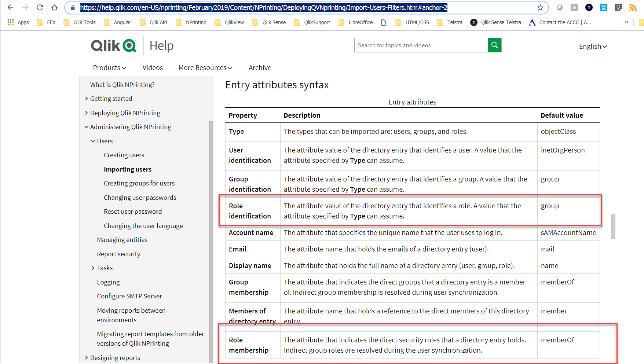This screenshot has width=644, height=364.
Task: Open the Apps grid icon on bookmarks bar
Action: 10,22
